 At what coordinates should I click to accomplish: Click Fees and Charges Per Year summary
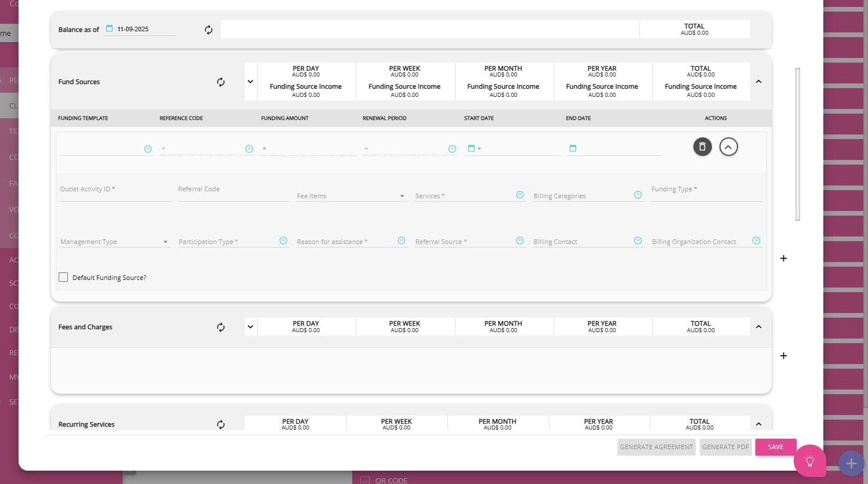click(602, 327)
